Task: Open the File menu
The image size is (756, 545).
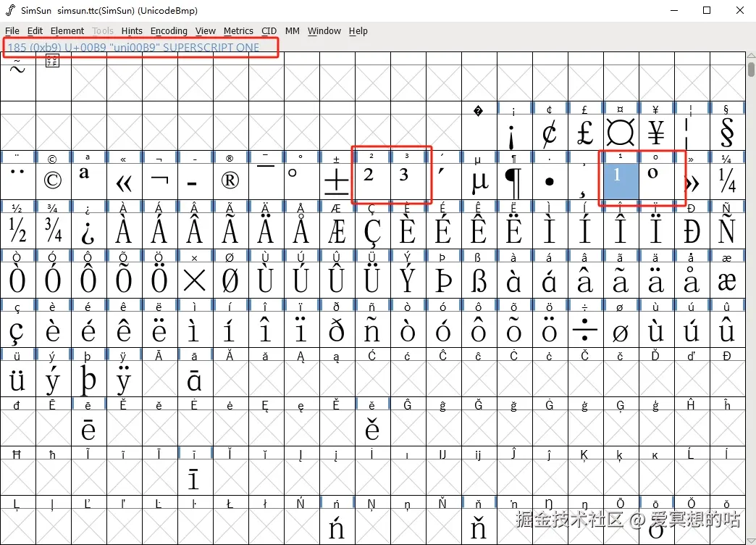Action: tap(12, 31)
